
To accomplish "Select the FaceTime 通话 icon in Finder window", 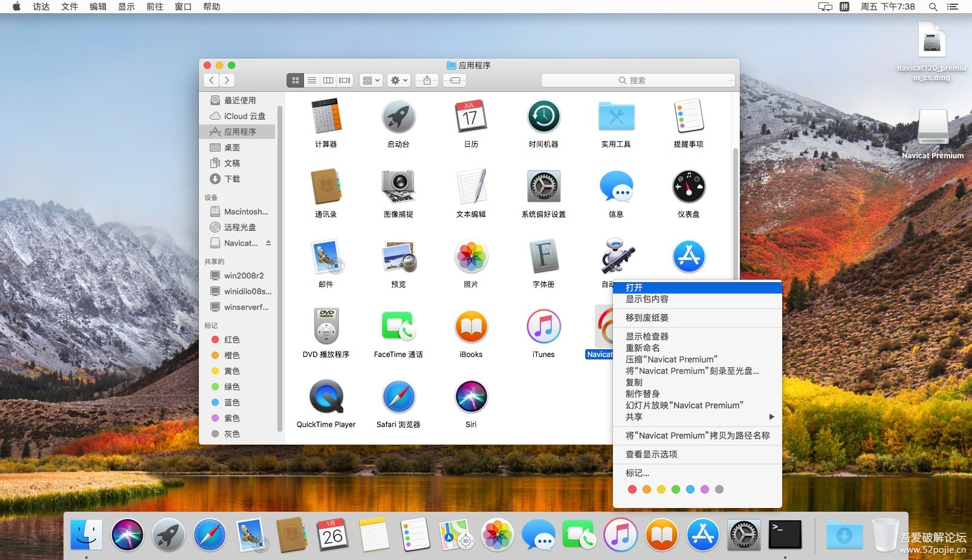I will (398, 326).
